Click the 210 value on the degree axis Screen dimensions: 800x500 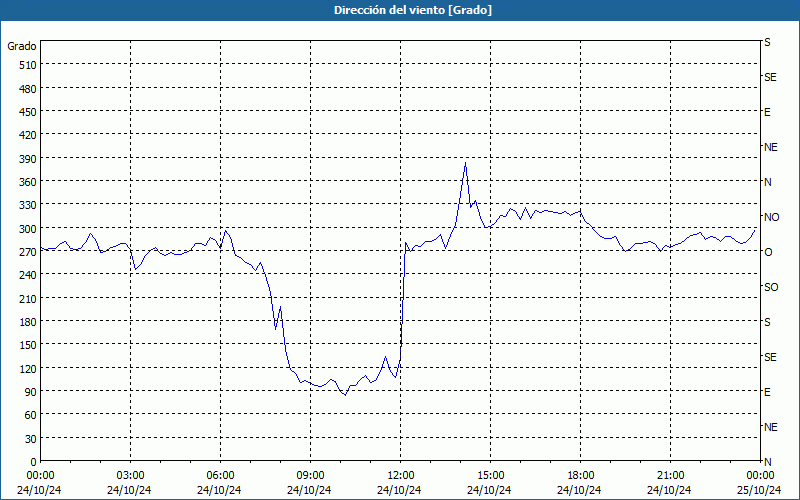(28, 298)
